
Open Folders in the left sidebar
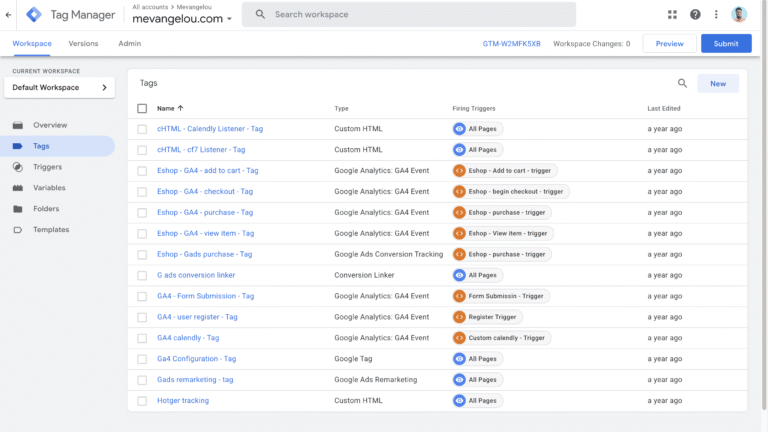(46, 209)
